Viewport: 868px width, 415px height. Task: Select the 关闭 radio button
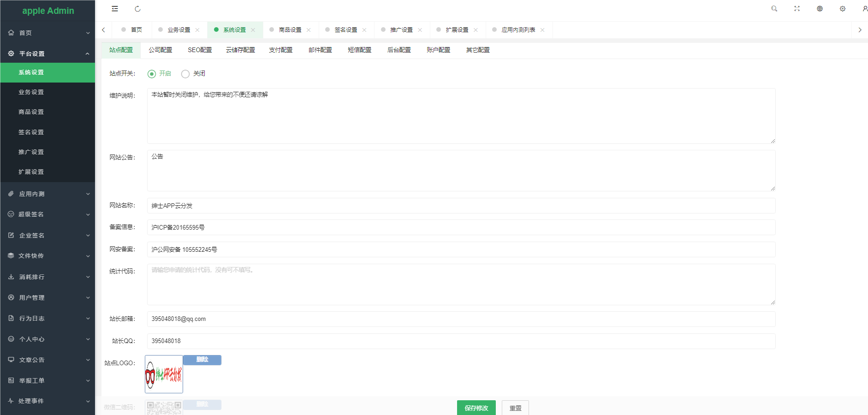[x=185, y=74]
